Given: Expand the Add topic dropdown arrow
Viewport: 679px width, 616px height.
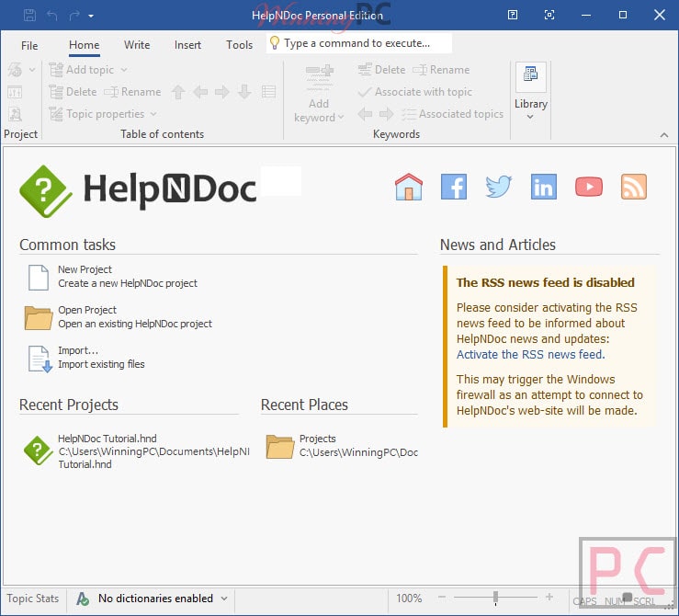Looking at the screenshot, I should pos(124,69).
